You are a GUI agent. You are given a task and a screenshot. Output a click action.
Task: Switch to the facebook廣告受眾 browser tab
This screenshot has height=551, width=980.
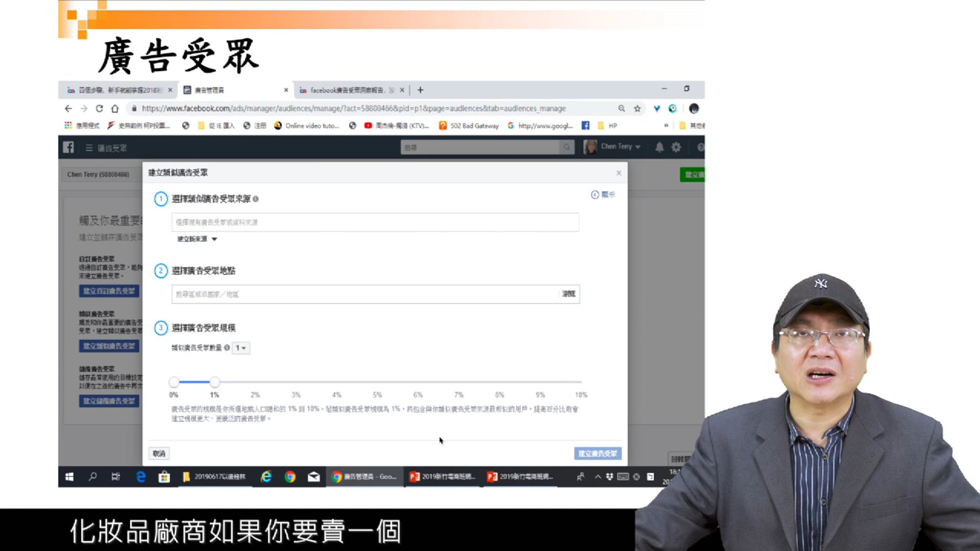click(347, 90)
